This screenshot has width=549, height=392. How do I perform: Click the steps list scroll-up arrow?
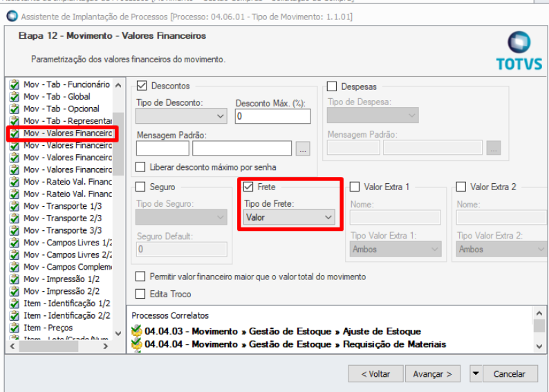118,85
